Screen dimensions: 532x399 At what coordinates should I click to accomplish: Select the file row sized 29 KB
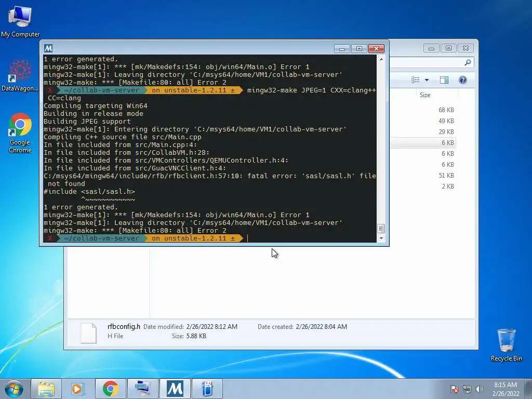[422, 131]
